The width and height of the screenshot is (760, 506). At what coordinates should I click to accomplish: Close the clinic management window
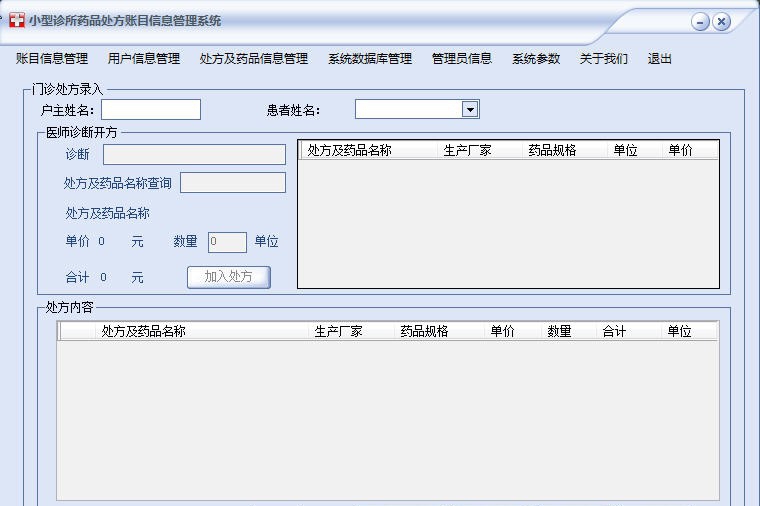[x=721, y=22]
